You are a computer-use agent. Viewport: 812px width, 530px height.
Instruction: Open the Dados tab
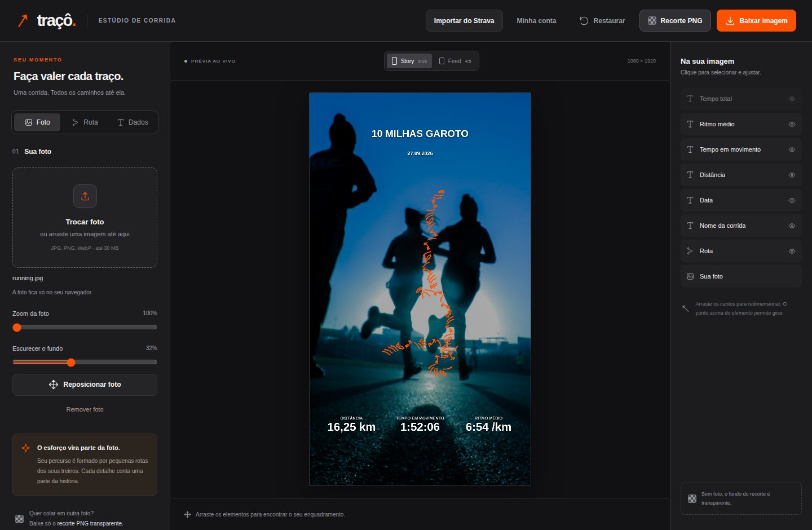[x=133, y=122]
